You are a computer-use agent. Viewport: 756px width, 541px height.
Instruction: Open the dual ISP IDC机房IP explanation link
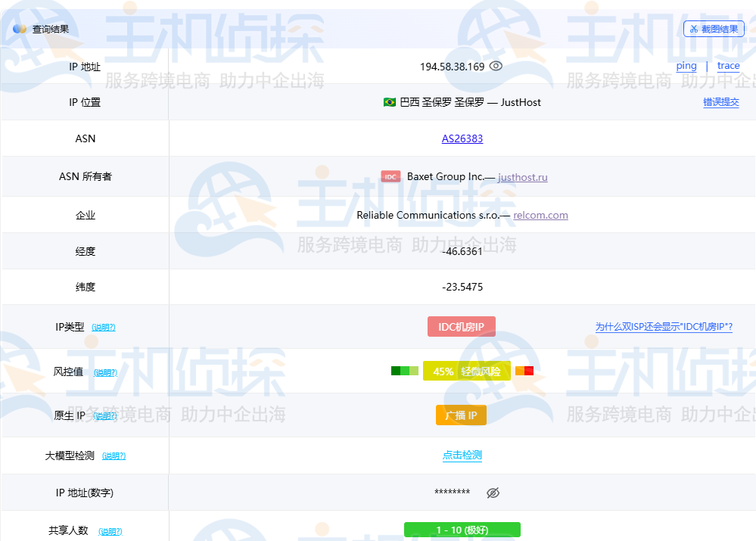click(662, 326)
